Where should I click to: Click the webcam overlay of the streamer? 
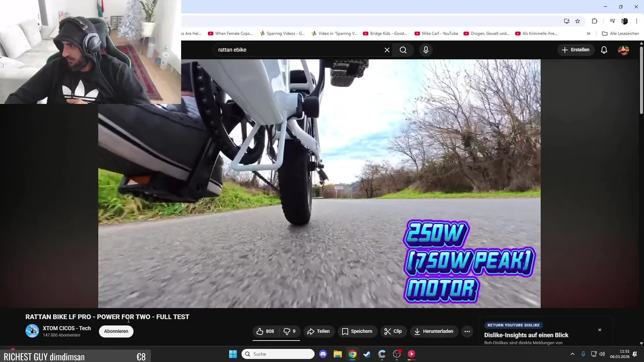coord(91,52)
